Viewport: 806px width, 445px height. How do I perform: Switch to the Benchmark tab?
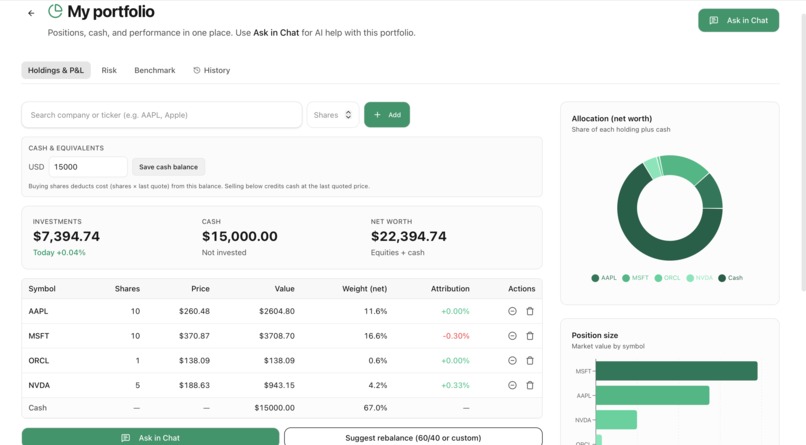coord(155,70)
